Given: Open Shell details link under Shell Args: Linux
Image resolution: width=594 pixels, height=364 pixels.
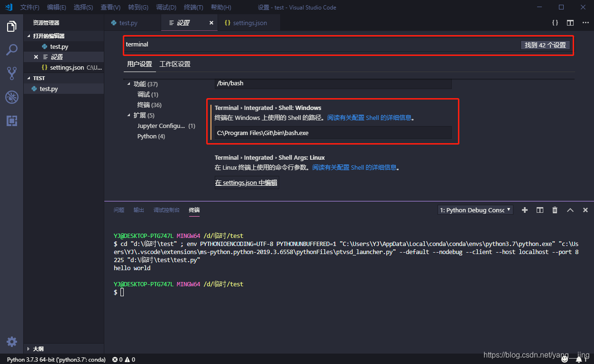Looking at the screenshot, I should click(x=354, y=167).
